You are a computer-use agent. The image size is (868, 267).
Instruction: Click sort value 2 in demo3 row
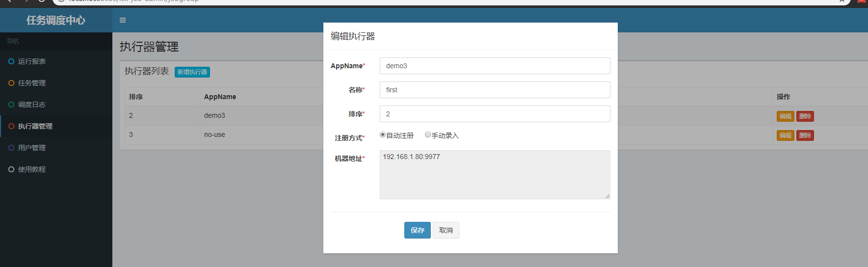[131, 115]
